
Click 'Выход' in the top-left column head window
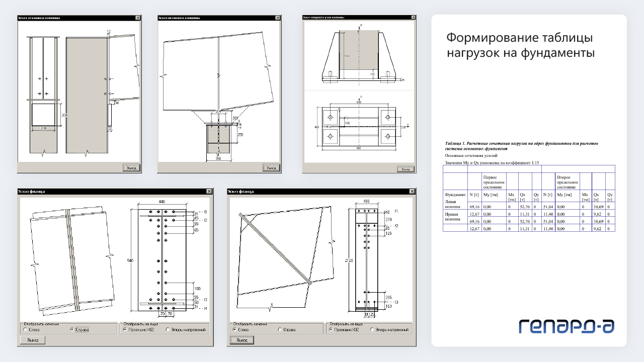point(131,168)
